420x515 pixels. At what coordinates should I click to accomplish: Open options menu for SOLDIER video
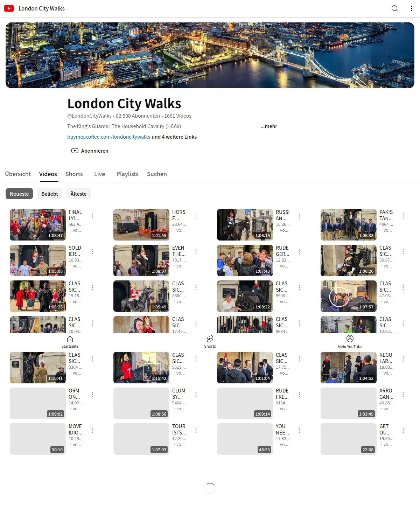click(x=92, y=252)
